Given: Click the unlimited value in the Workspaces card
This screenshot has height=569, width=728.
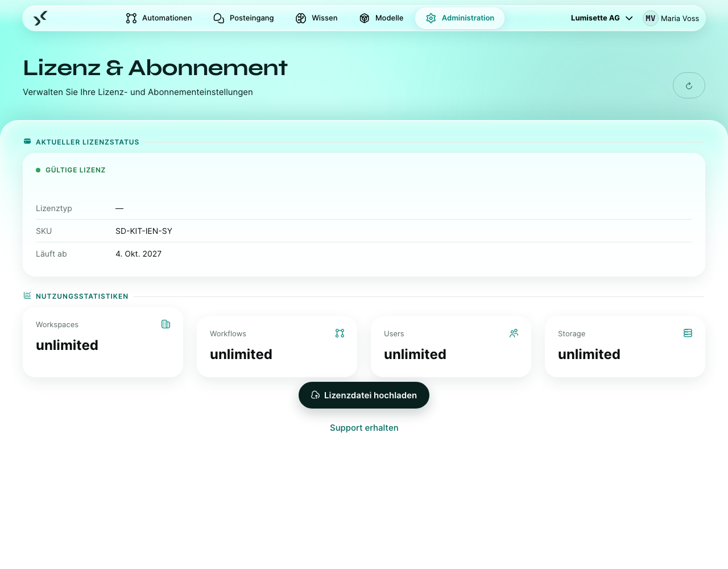Looking at the screenshot, I should [x=67, y=345].
